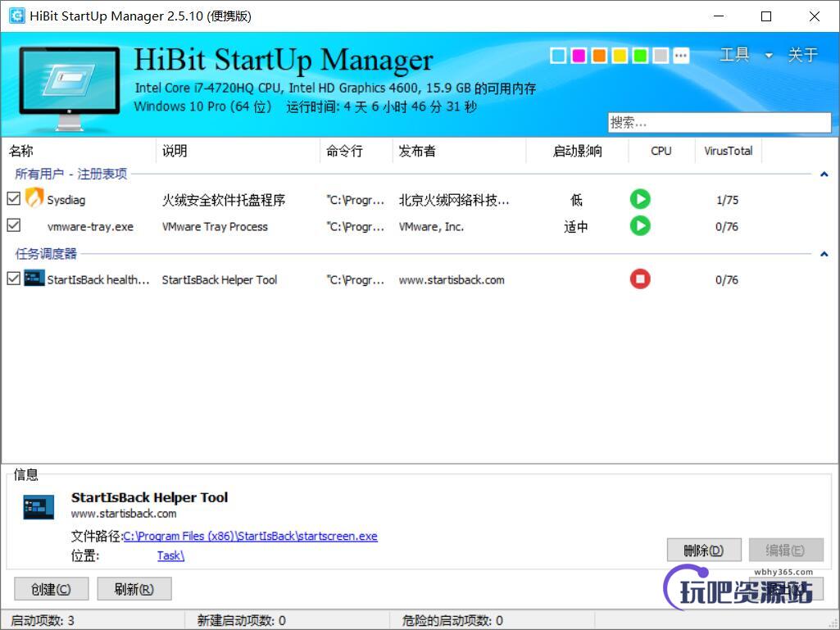Click publisher 北京火绒网络科技...

[454, 201]
